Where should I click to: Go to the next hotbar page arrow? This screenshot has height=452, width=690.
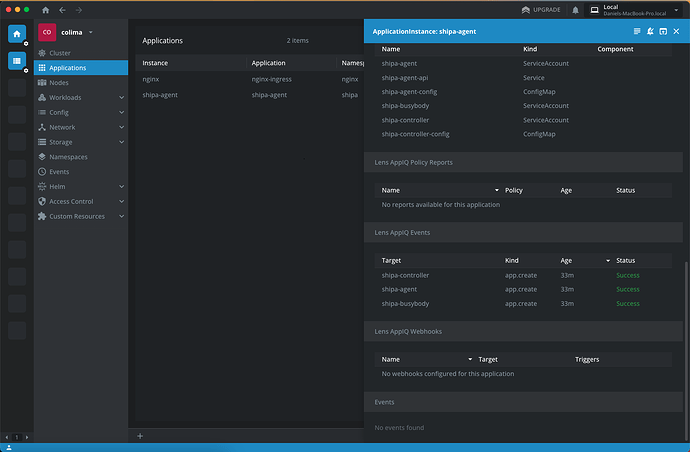tap(26, 438)
